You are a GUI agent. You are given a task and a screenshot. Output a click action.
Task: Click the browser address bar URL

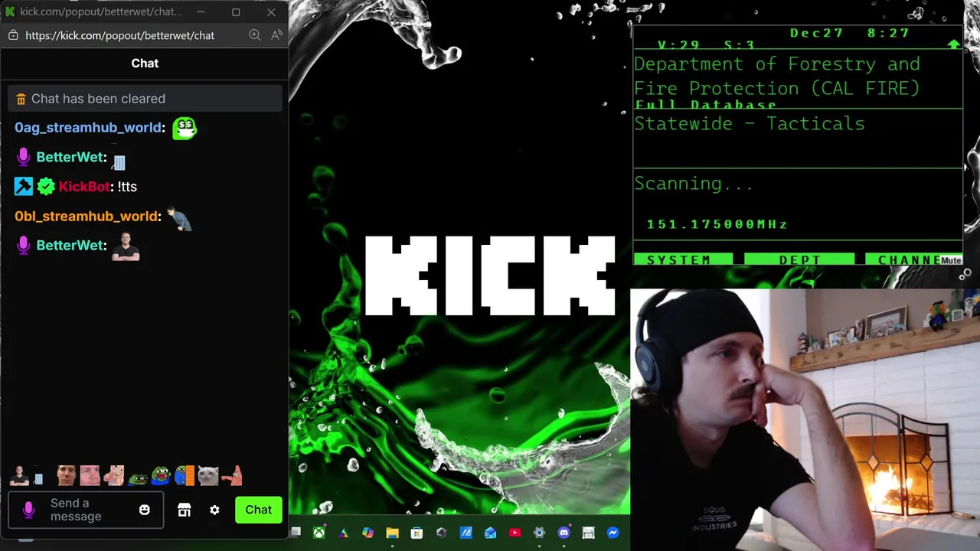point(119,35)
